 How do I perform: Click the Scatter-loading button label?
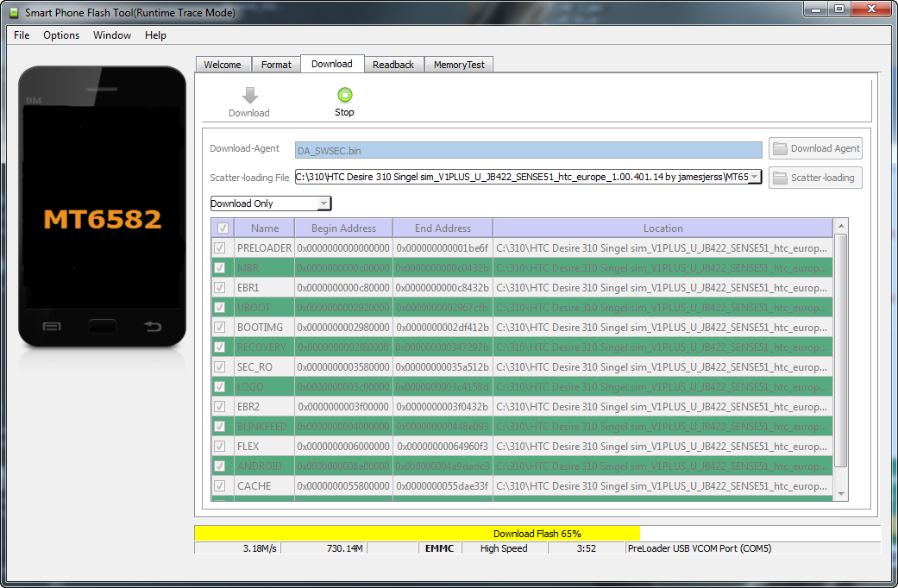(822, 178)
